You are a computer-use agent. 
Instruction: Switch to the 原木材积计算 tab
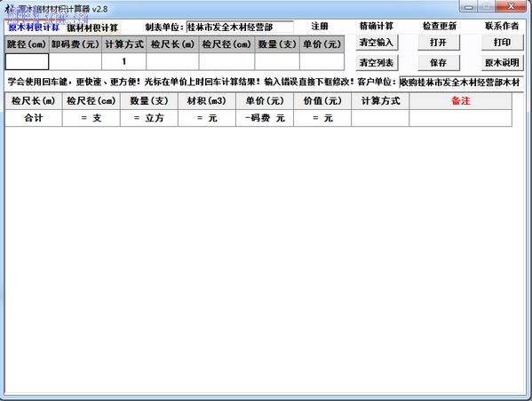[x=34, y=28]
